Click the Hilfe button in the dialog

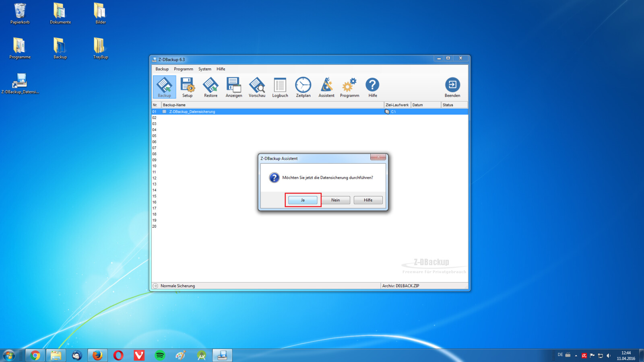[368, 200]
